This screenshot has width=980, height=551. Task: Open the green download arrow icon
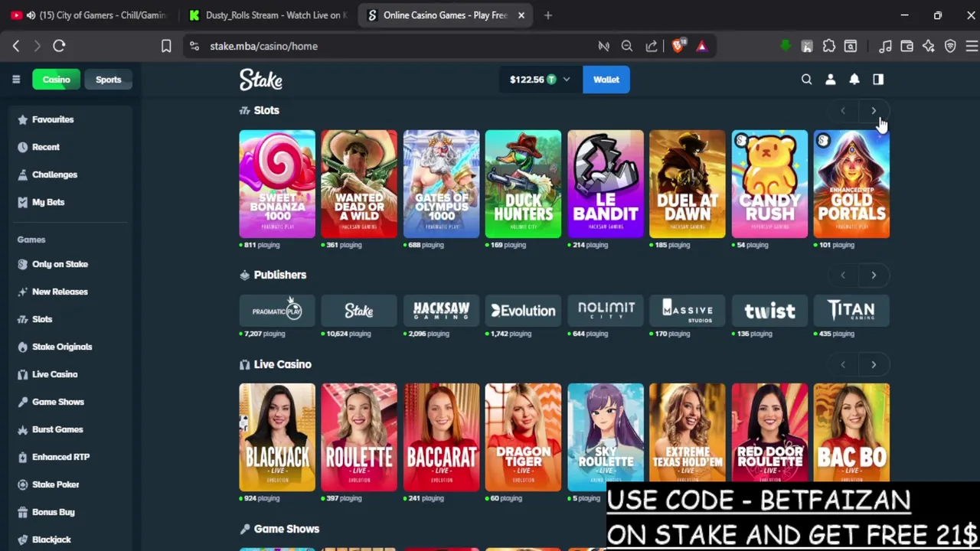(x=785, y=46)
